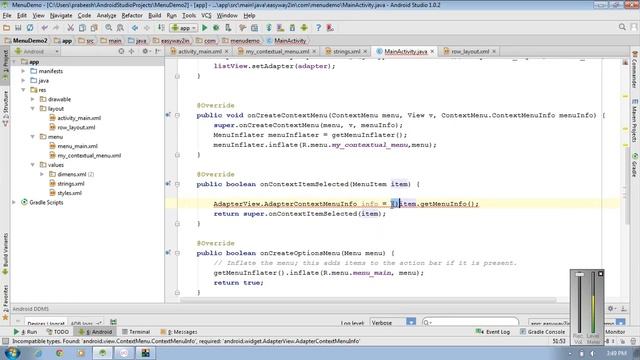The height and width of the screenshot is (360, 640).
Task: Click the Make Project icon
Action: [x=161, y=28]
